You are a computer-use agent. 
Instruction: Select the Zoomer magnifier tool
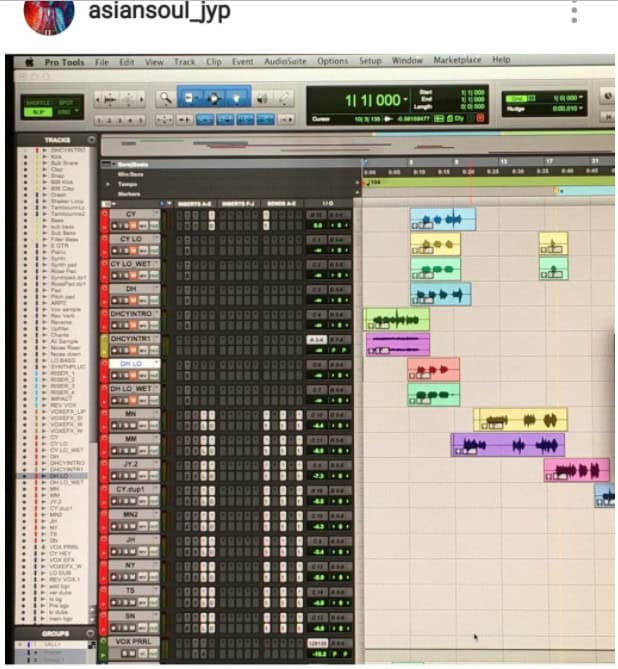pyautogui.click(x=165, y=99)
